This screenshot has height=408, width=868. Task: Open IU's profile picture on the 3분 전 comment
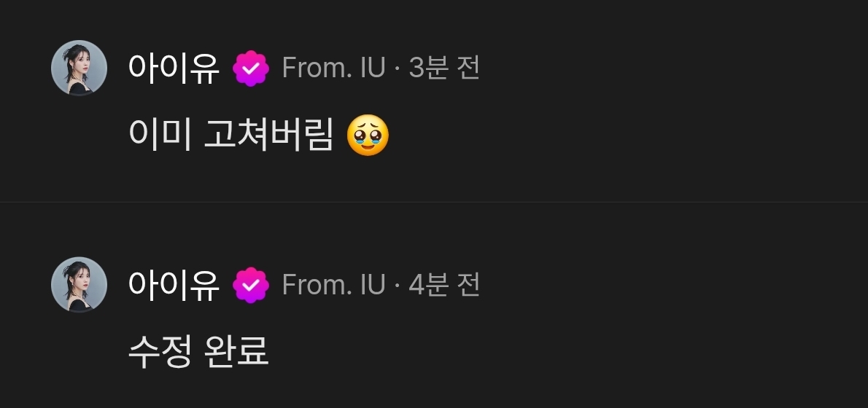[x=80, y=68]
